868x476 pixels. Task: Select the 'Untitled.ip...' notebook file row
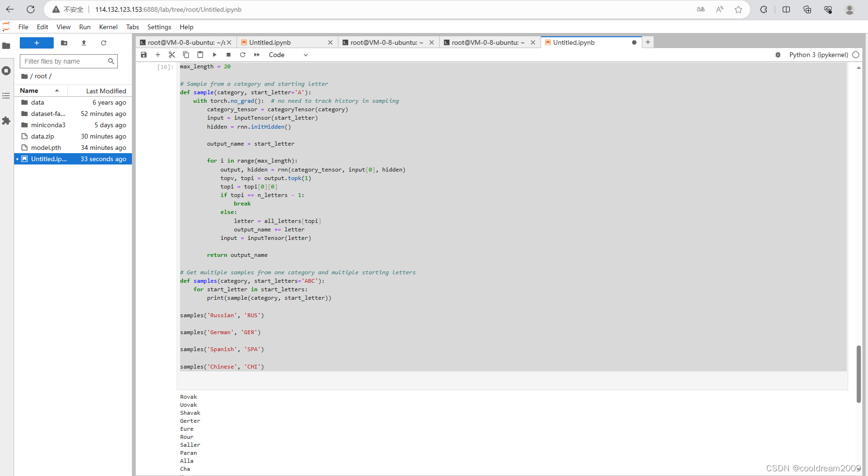(73, 159)
